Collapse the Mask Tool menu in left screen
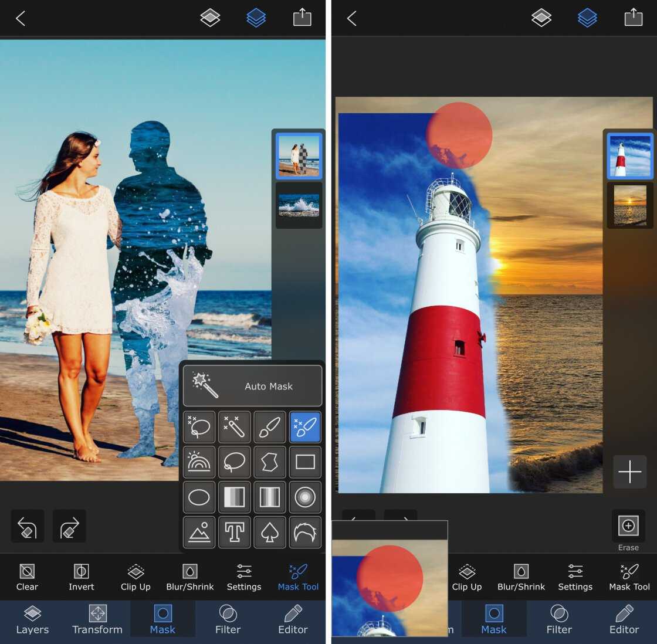 [x=298, y=577]
